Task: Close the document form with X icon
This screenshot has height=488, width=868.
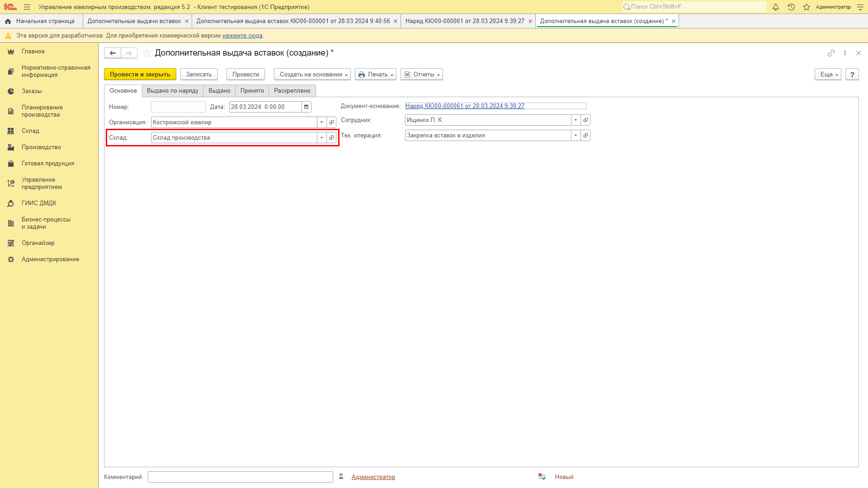Action: point(859,53)
